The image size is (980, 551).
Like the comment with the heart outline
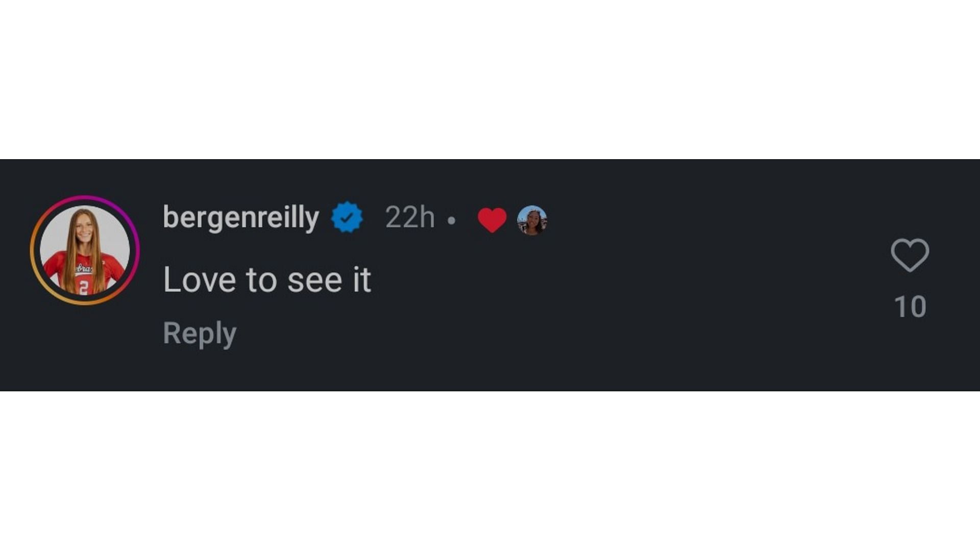[910, 255]
